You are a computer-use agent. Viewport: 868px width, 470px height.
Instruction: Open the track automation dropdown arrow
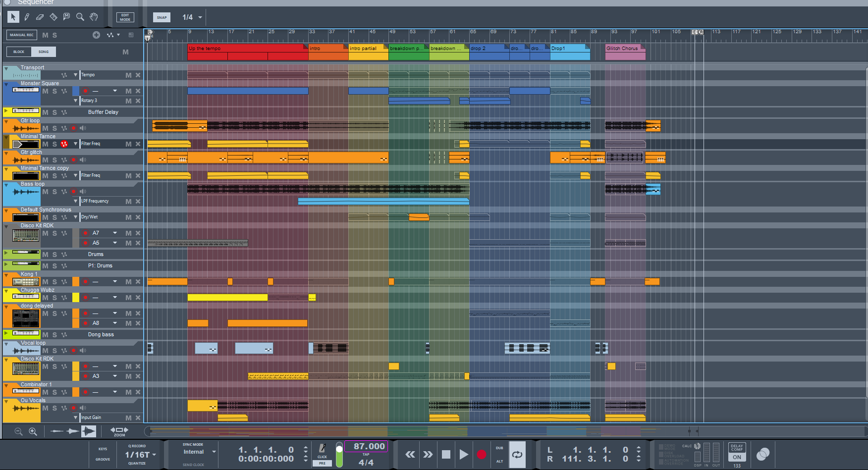tap(118, 35)
